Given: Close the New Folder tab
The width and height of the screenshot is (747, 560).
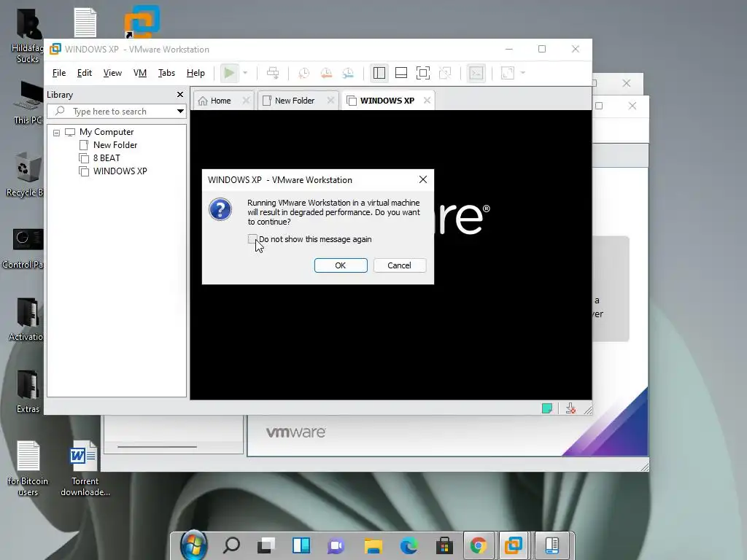Looking at the screenshot, I should point(330,101).
